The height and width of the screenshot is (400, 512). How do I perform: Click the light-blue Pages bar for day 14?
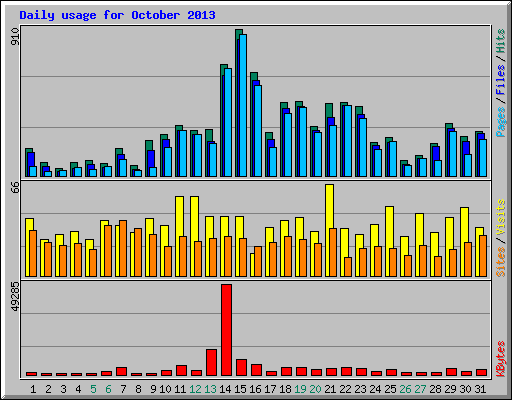228,122
